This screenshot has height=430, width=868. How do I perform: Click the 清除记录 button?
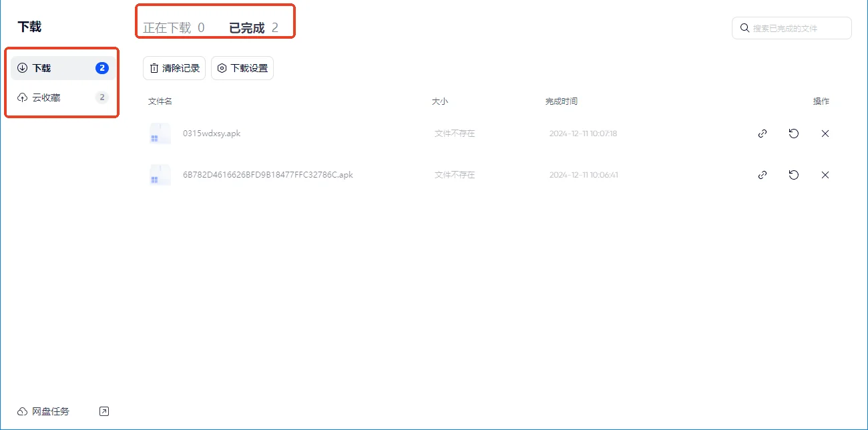coord(174,68)
